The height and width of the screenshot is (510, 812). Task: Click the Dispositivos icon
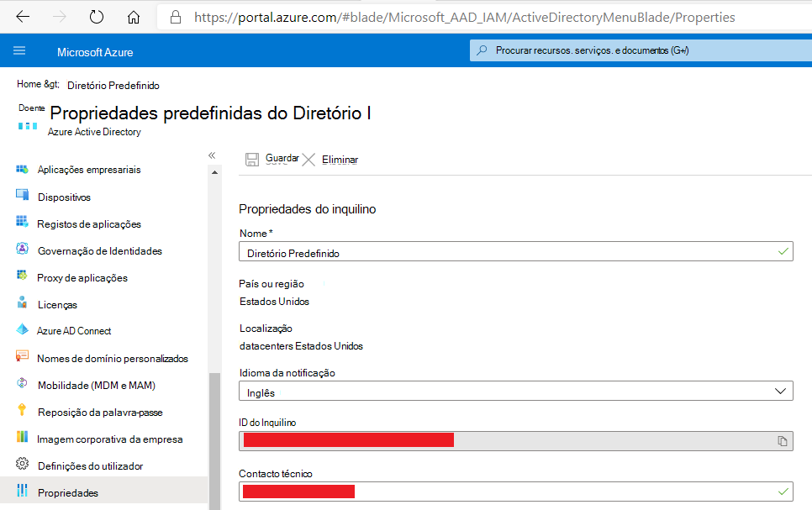[x=22, y=195]
